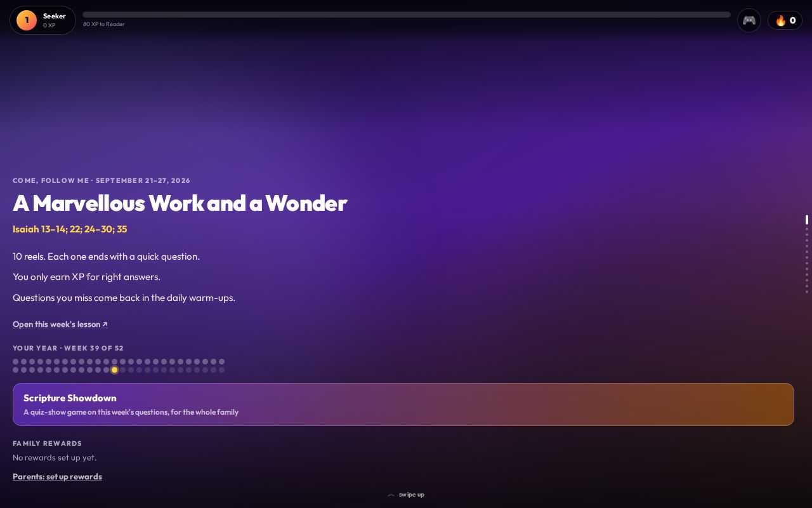
Task: Click the swipe up chevron hint
Action: pyautogui.click(x=406, y=495)
